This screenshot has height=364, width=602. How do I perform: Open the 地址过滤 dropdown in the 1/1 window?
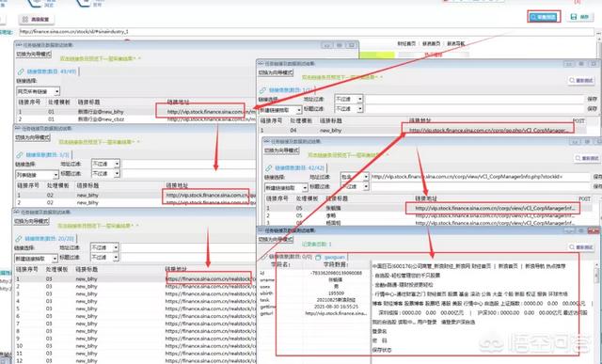tap(349, 99)
